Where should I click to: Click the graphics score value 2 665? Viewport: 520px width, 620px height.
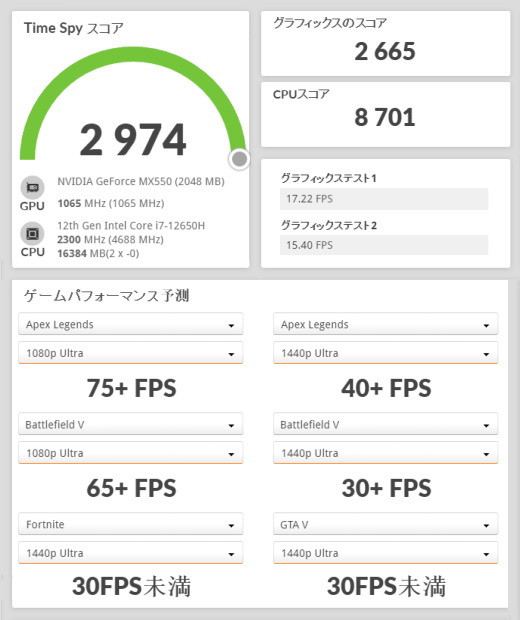point(385,51)
